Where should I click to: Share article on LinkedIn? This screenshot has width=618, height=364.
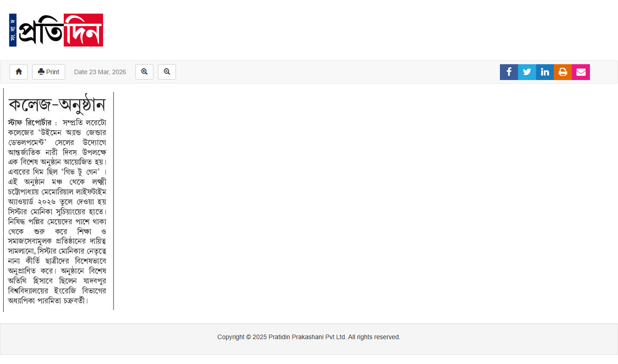[x=545, y=72]
